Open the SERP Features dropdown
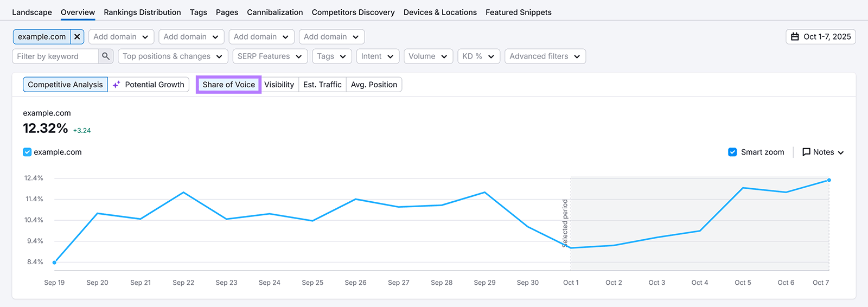 coord(270,56)
